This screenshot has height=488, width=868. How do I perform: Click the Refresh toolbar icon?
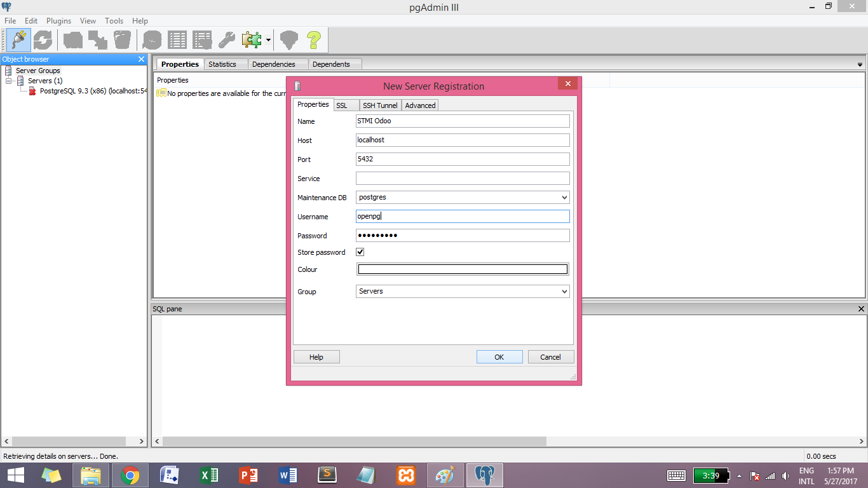43,40
